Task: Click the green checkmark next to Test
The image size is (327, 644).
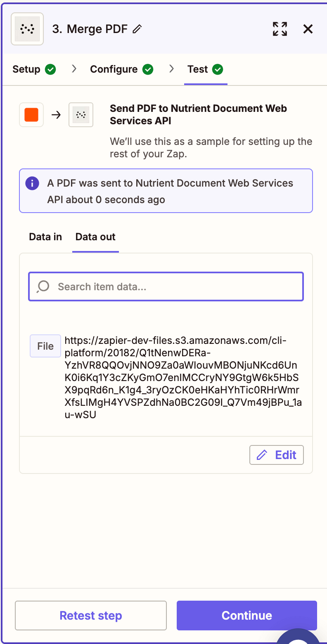Action: tap(218, 69)
